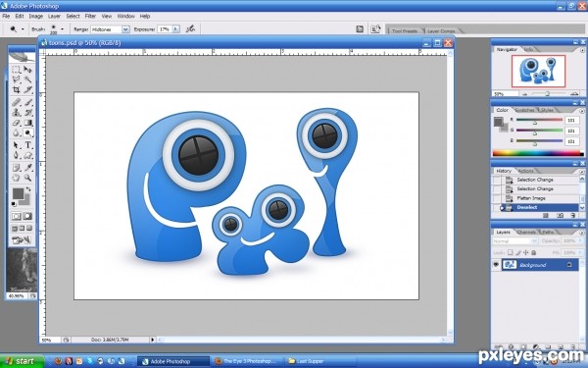Select the Eyedropper tool

(x=27, y=168)
